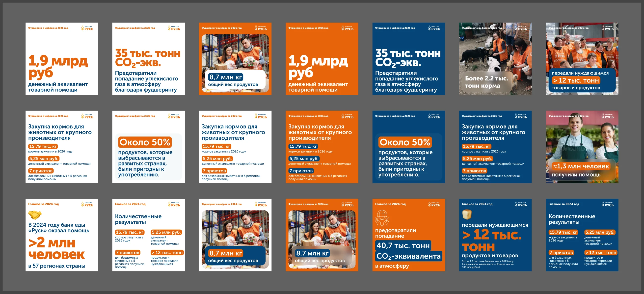The image size is (644, 294).
Task: Click the '15,79 тыс. кг' tag on the orange card
Action: pyautogui.click(x=303, y=146)
